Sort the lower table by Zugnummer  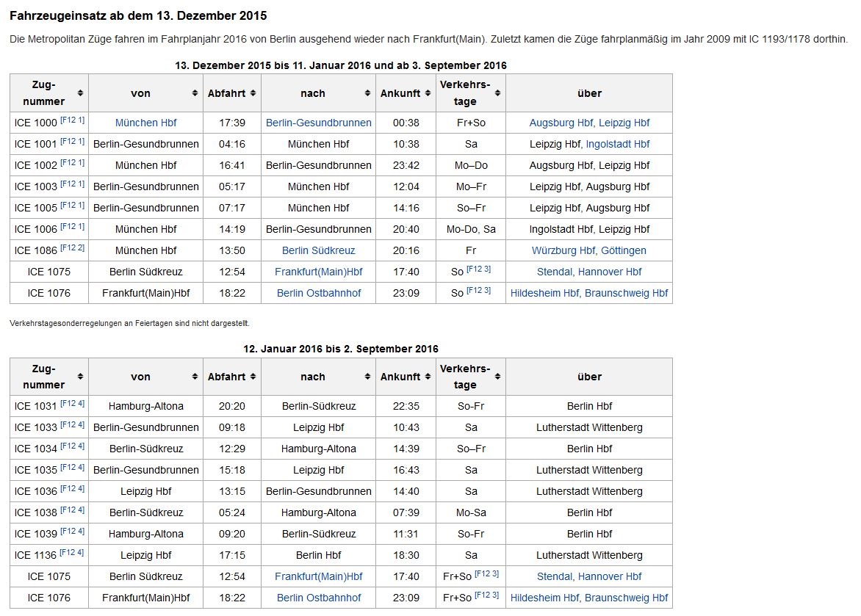[80, 377]
